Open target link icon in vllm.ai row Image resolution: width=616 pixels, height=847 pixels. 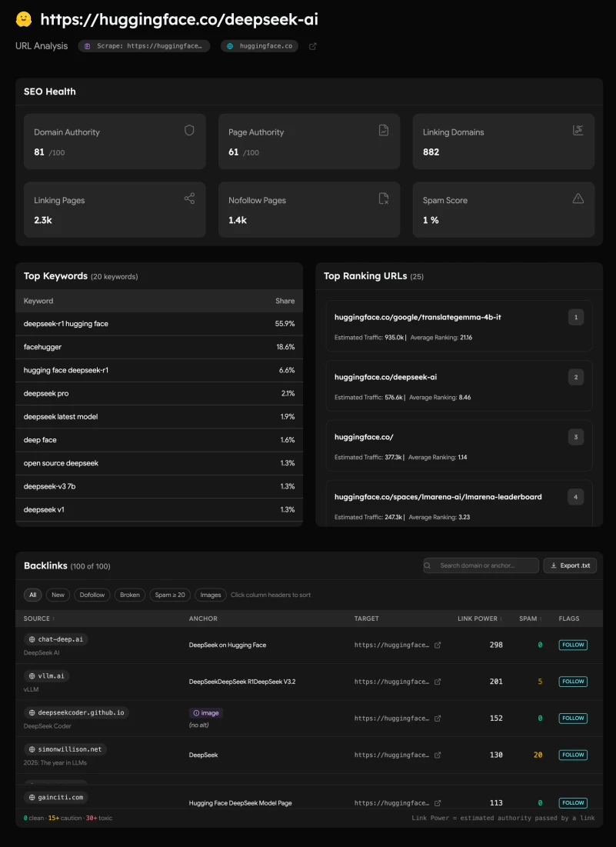coord(438,682)
